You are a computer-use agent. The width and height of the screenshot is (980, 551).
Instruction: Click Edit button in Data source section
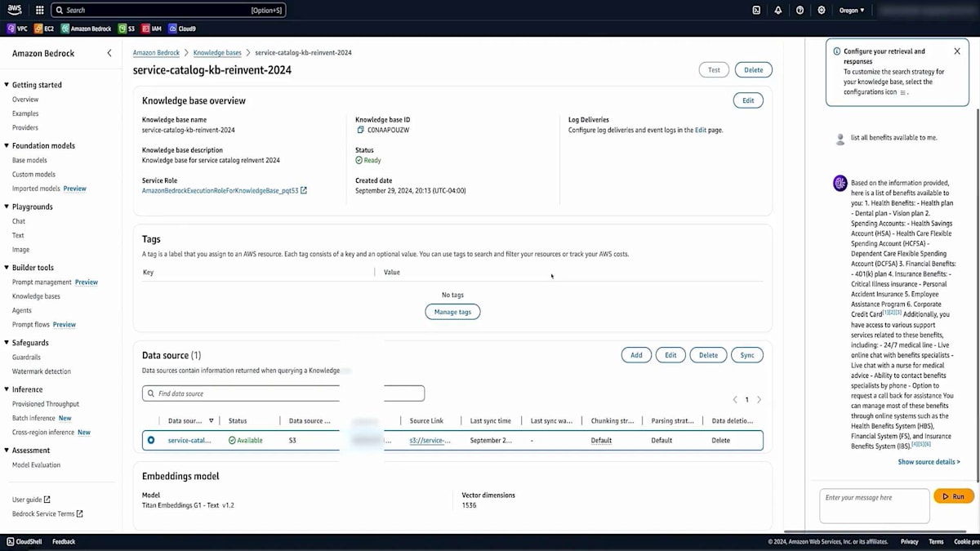(670, 355)
